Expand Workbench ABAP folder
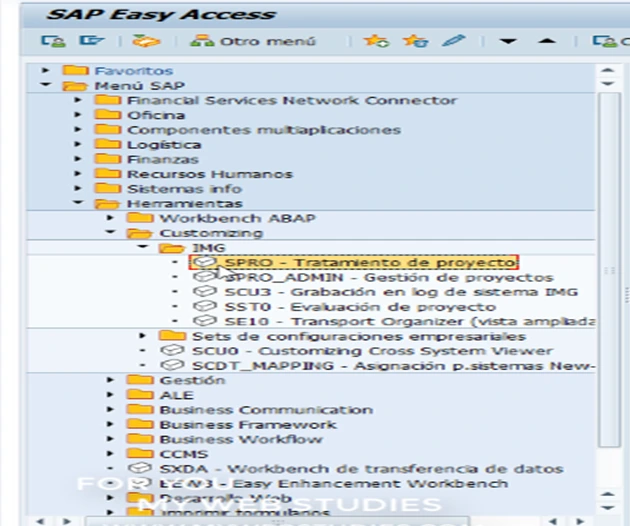The image size is (630, 526). tap(110, 218)
